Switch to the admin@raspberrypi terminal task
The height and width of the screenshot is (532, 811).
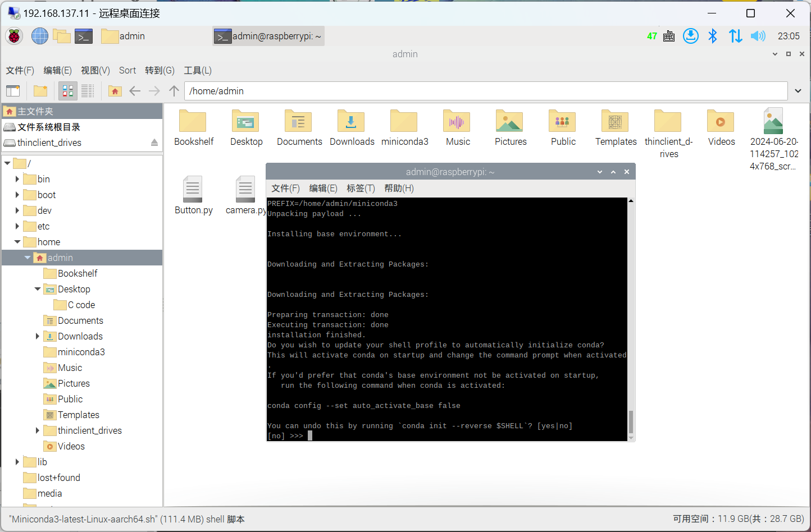[x=268, y=36]
